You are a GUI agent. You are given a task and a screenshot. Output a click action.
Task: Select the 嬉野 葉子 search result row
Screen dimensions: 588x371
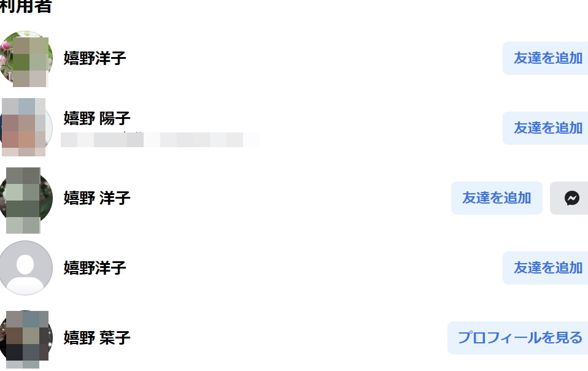pos(294,338)
